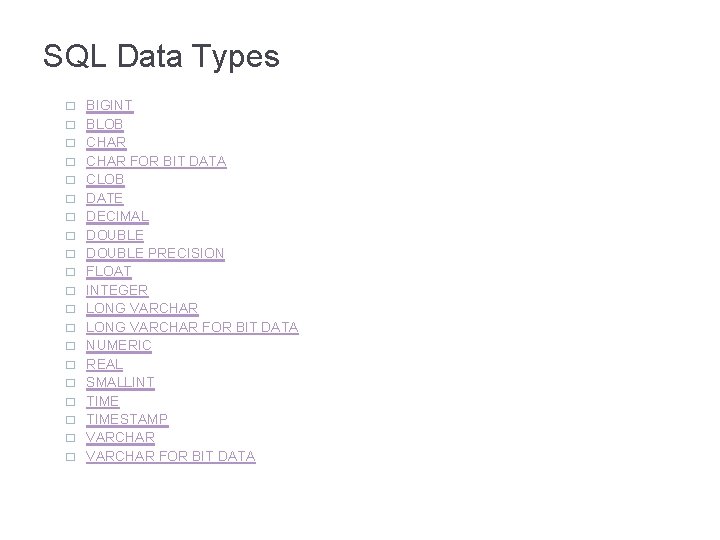Open the INTEGER link
This screenshot has width=720, height=540.
pos(117,290)
